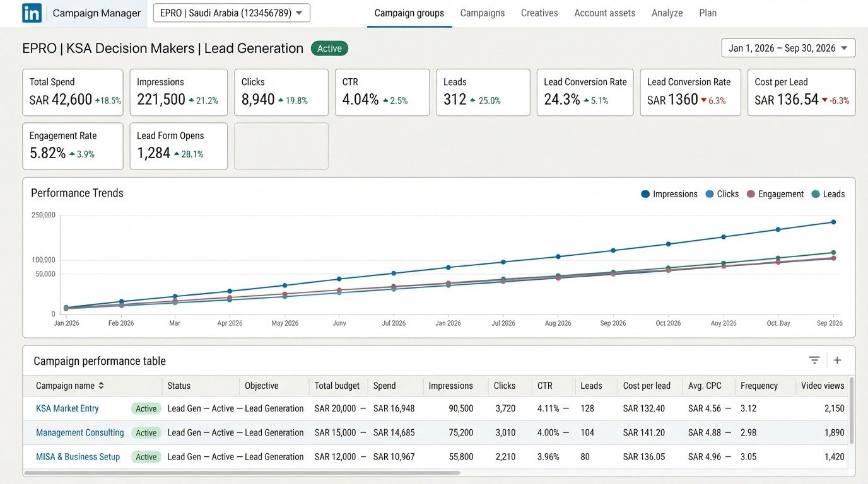Click the Objective column header
Viewport: 868px width, 484px height.
(x=262, y=386)
